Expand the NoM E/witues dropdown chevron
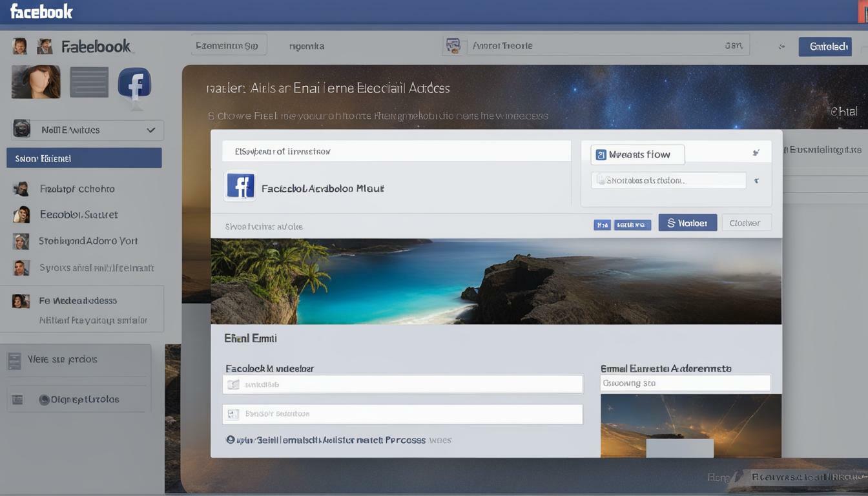The height and width of the screenshot is (496, 868). pos(150,130)
